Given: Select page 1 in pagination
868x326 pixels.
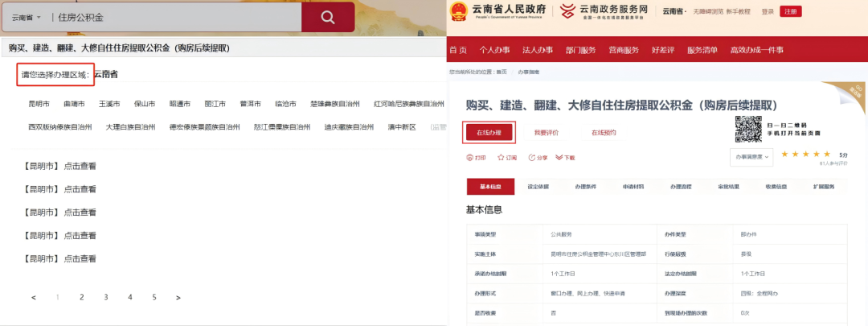Looking at the screenshot, I should point(58,297).
